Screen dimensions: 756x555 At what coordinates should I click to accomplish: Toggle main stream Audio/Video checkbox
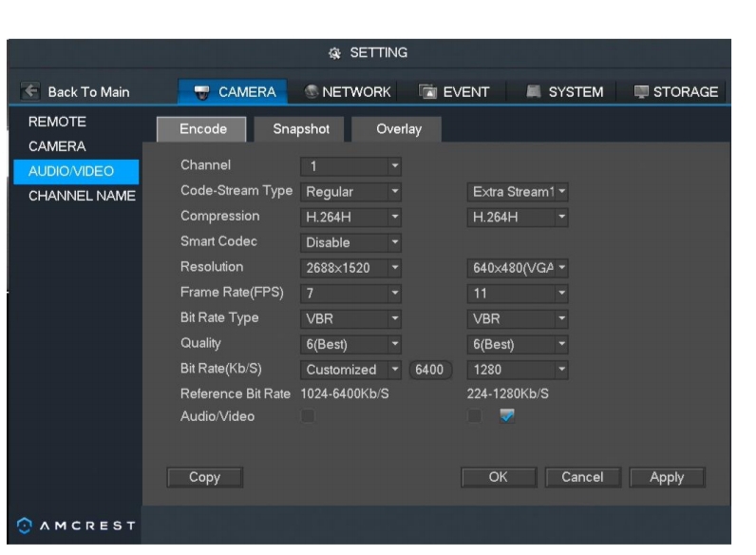tap(308, 416)
